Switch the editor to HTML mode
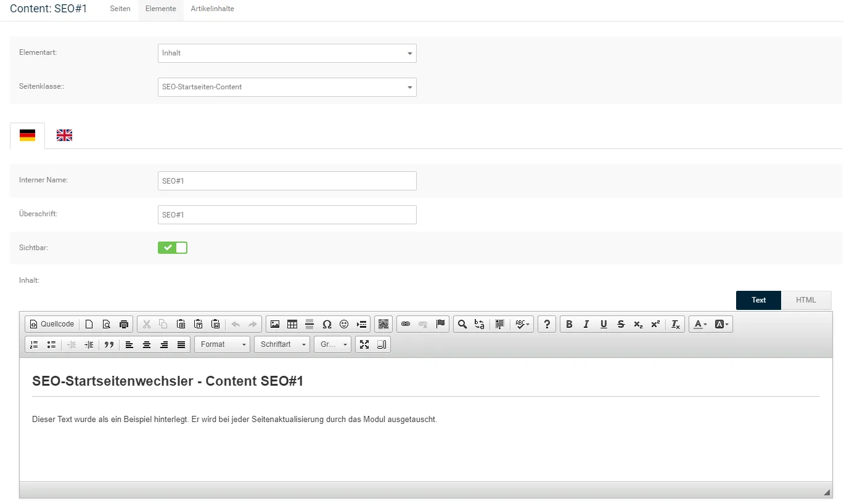Viewport: 844px width, 504px height. pyautogui.click(x=806, y=300)
